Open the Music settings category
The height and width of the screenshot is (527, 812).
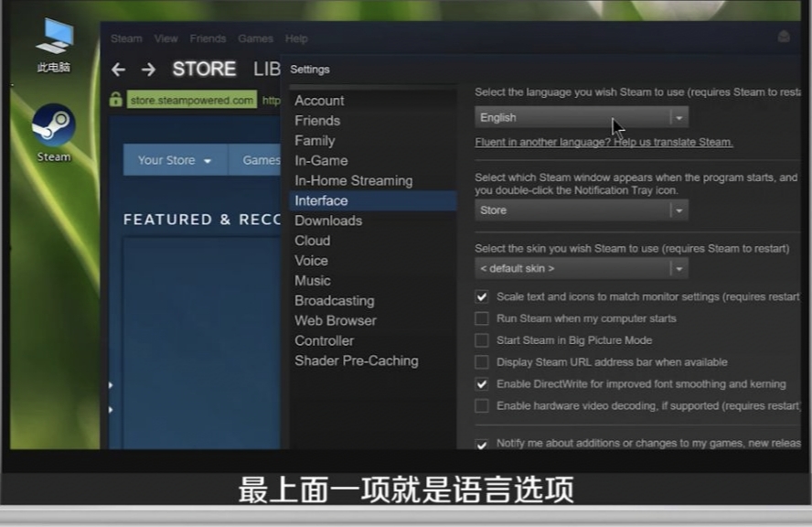tap(373, 281)
